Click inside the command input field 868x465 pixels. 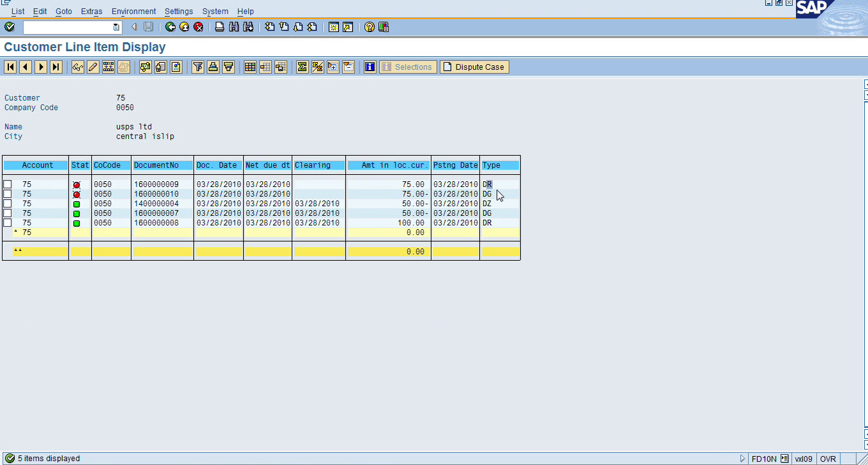click(x=67, y=27)
